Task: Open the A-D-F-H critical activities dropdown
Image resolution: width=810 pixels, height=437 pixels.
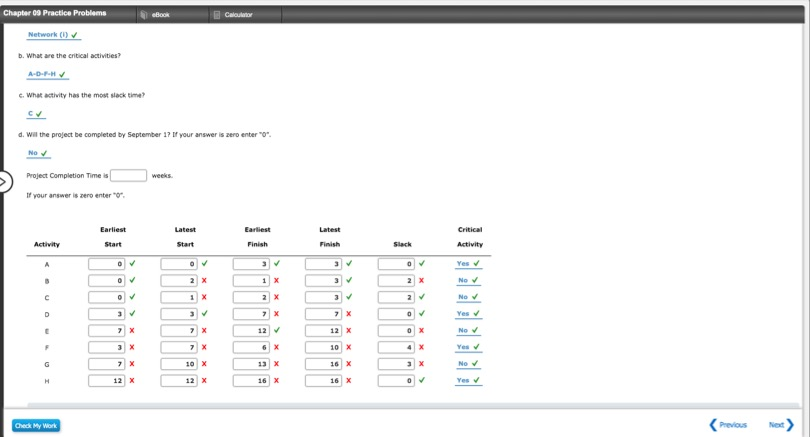Action: coord(48,74)
